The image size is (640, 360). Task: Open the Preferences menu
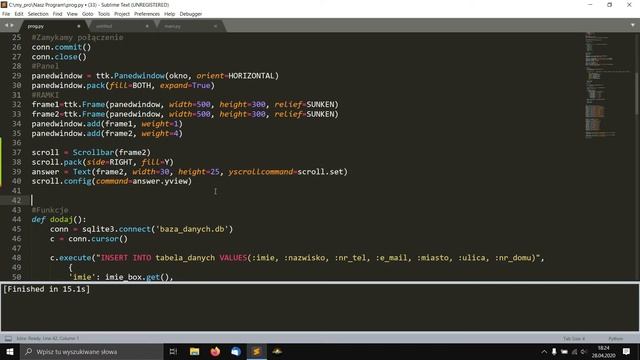point(147,14)
